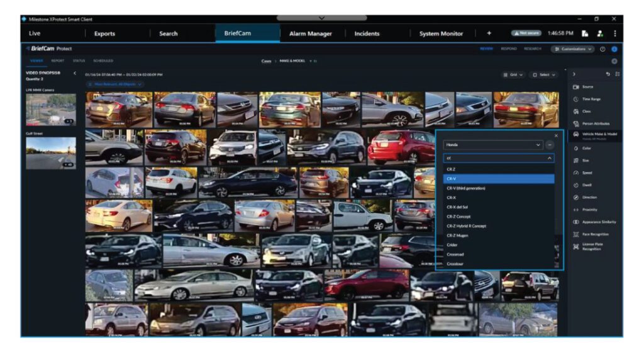
Task: Open the three-dot overflow menu
Action: click(x=615, y=33)
